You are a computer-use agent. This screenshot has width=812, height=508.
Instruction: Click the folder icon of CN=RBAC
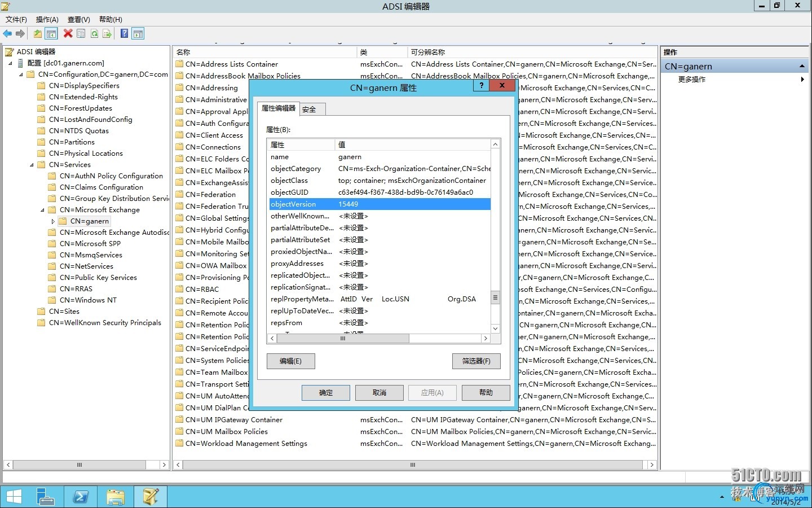(x=179, y=290)
